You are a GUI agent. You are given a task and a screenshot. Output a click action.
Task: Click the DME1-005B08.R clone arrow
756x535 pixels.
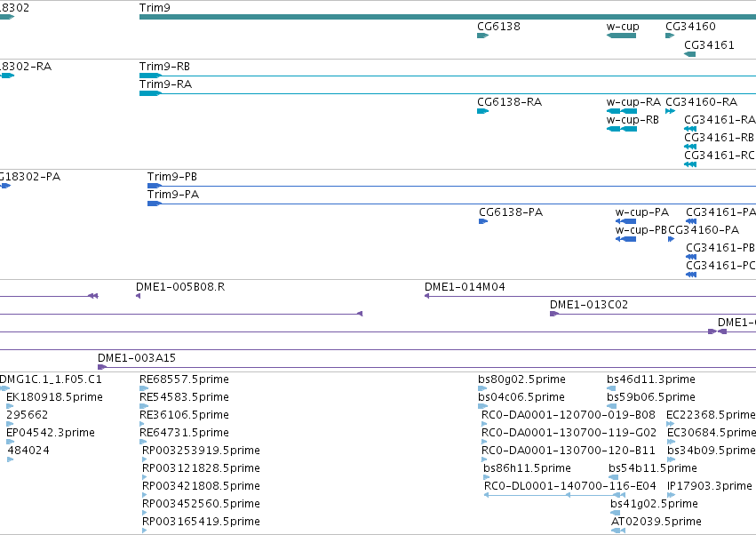[x=139, y=296]
